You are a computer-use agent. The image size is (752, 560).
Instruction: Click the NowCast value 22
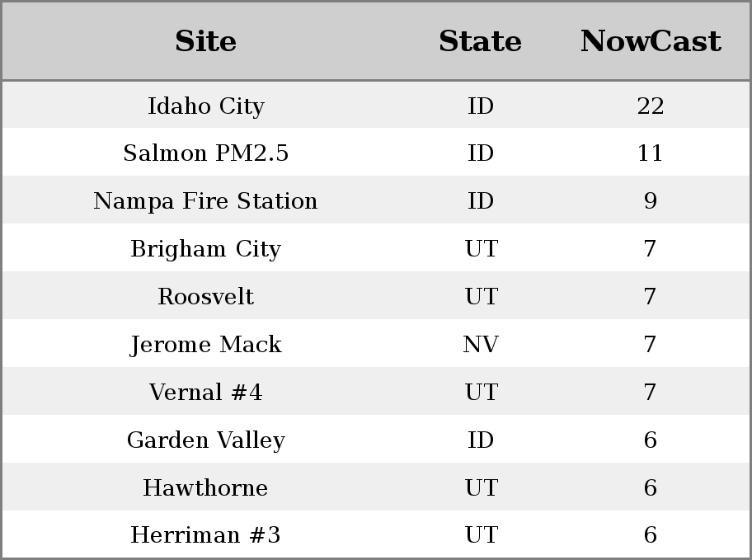click(x=651, y=106)
